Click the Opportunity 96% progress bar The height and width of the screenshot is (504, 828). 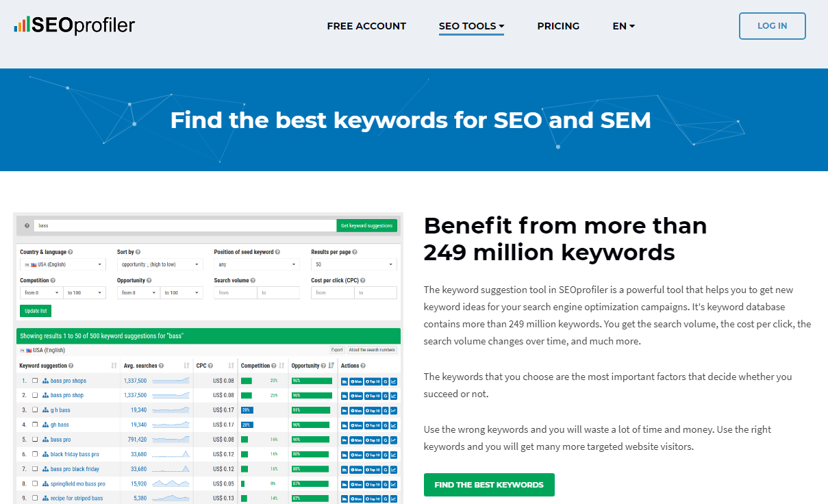pos(310,380)
